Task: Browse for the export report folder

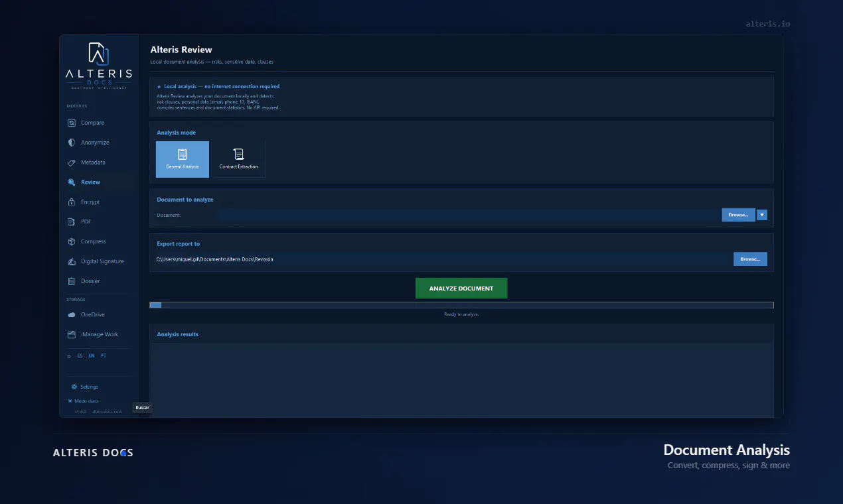Action: tap(750, 259)
